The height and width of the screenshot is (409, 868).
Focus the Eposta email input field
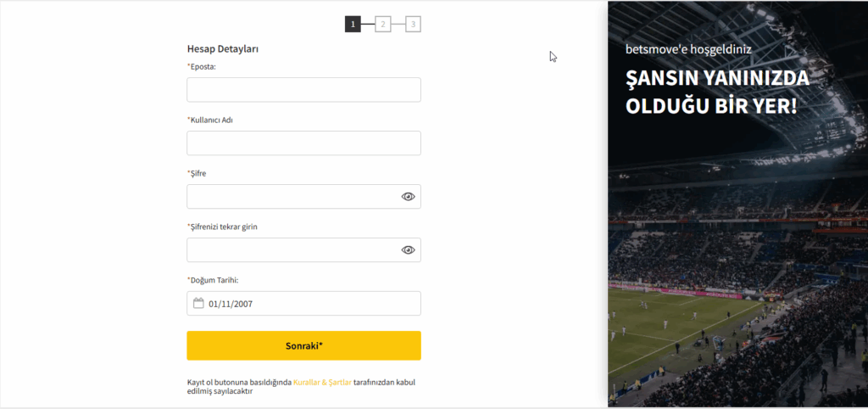pyautogui.click(x=303, y=90)
